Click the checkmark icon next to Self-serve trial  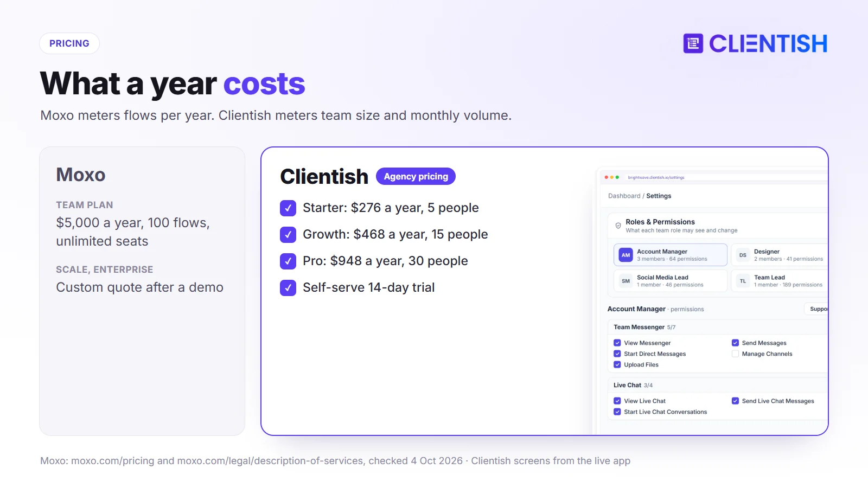point(288,288)
